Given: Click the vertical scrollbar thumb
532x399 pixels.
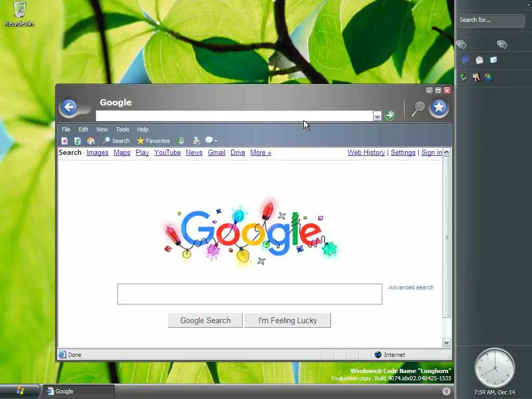Looking at the screenshot, I should (x=446, y=237).
